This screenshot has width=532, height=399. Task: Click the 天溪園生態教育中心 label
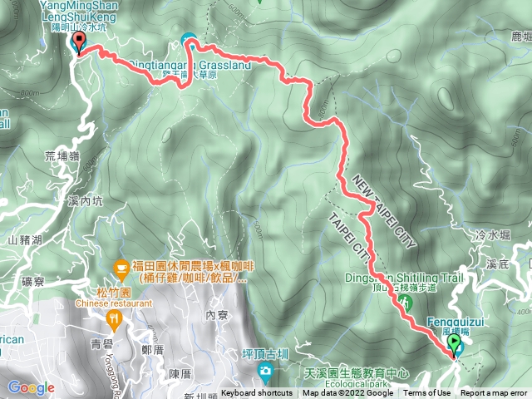point(356,377)
